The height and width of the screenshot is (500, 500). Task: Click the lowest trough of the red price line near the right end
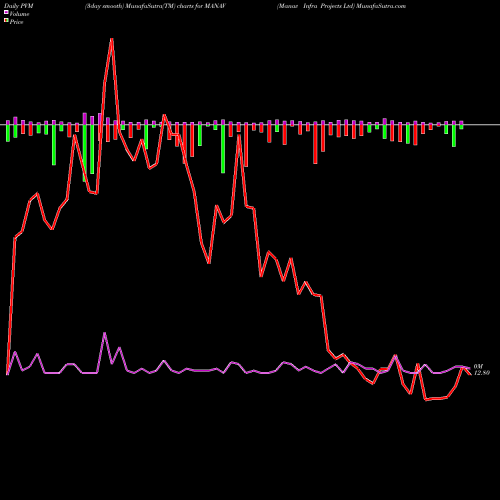tap(426, 399)
